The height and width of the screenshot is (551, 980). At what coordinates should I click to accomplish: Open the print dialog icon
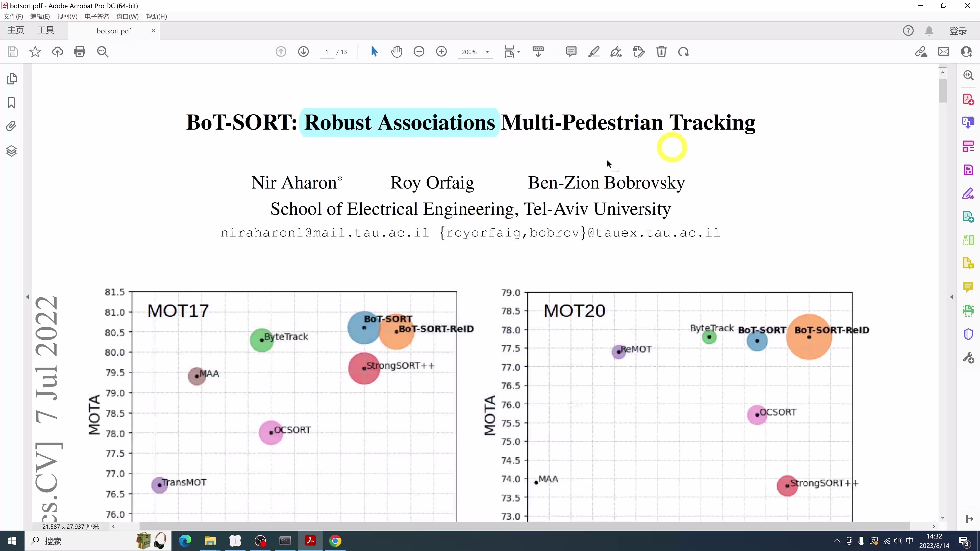[x=80, y=52]
